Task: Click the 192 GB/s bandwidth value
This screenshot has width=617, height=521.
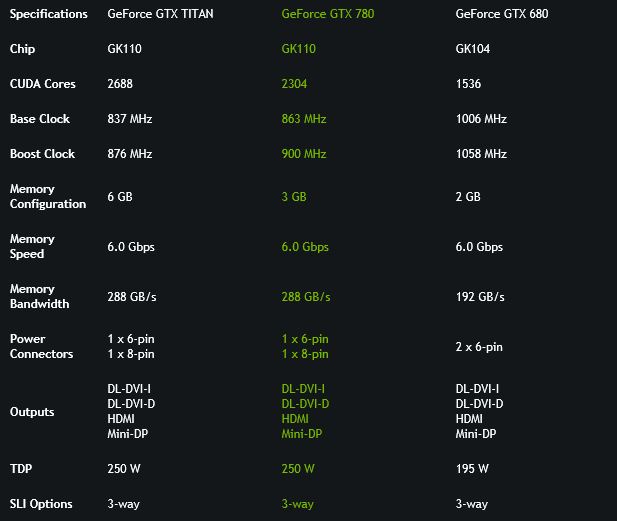Action: pyautogui.click(x=480, y=297)
